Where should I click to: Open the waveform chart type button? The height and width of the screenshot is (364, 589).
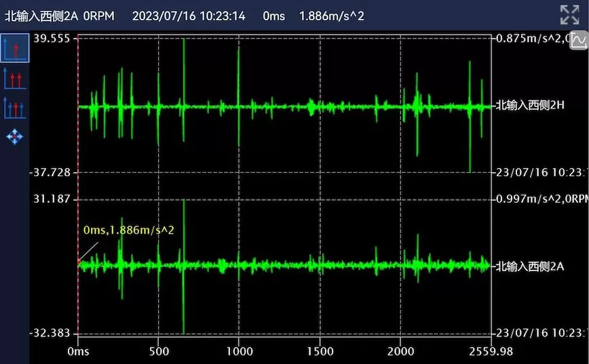click(579, 41)
